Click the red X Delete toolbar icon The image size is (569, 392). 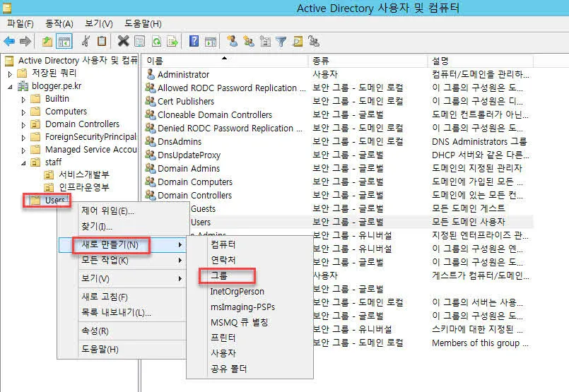(123, 42)
